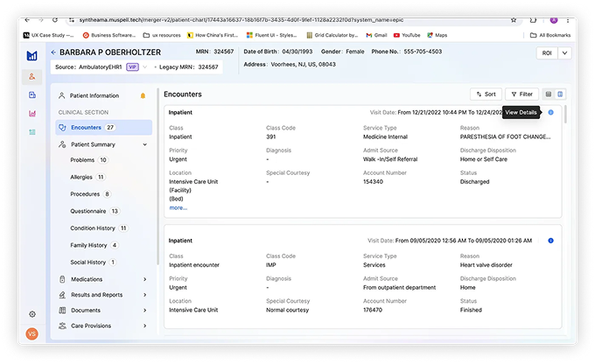Open the dropdown arrow next to ROI

click(564, 53)
